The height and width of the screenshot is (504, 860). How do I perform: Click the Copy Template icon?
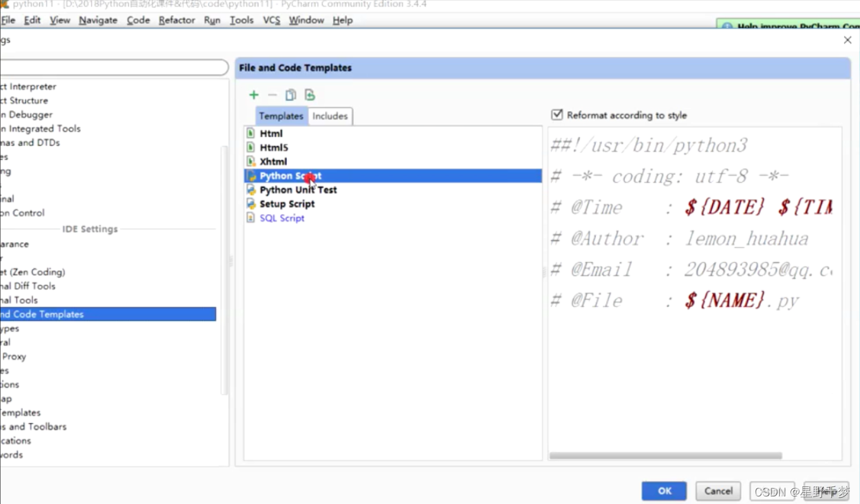pyautogui.click(x=291, y=95)
